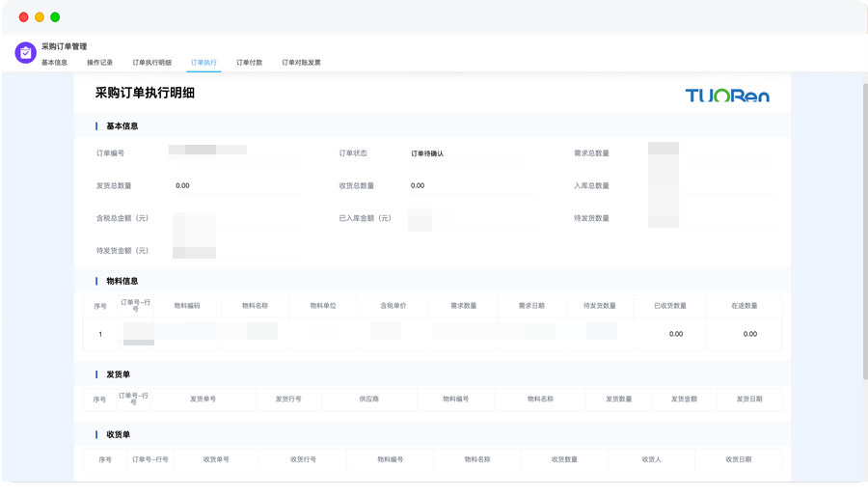Click 物料名称 header in 物料信息 table
Screen dimensions: 868x497
(x=256, y=306)
